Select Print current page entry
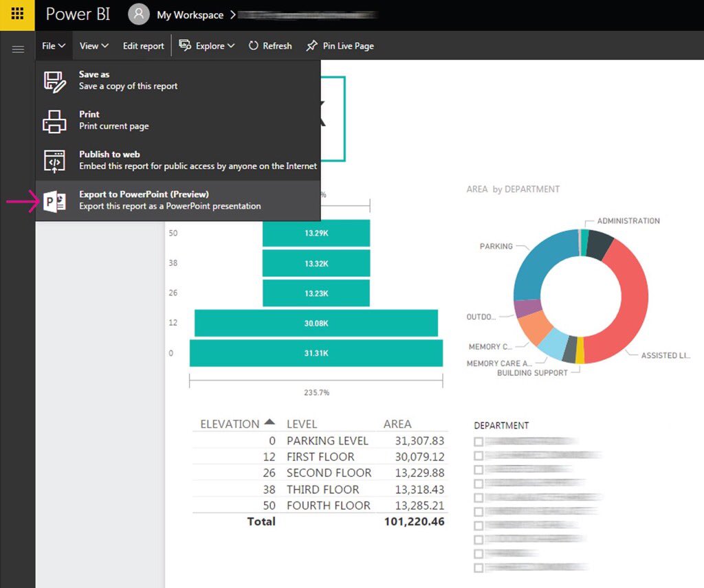704x588 pixels. pos(178,120)
